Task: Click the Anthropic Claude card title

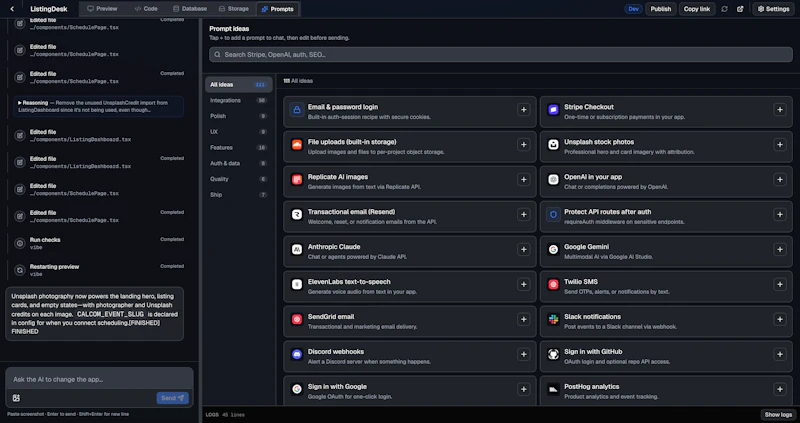Action: click(x=334, y=247)
